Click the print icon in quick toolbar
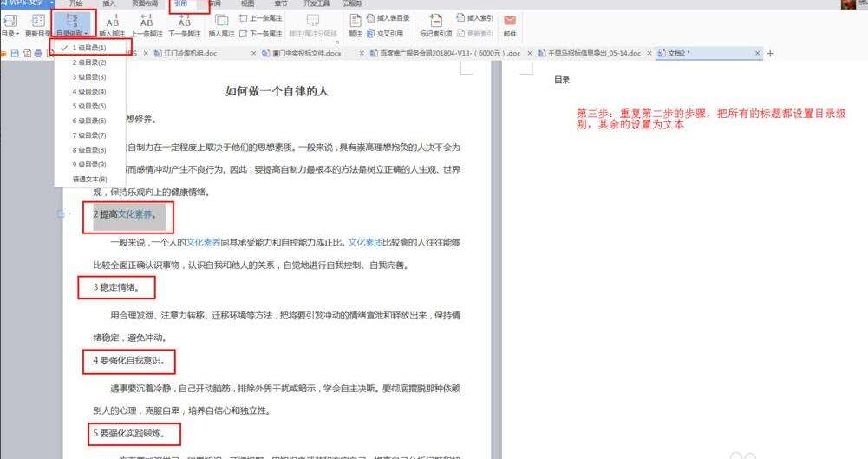 [x=38, y=53]
